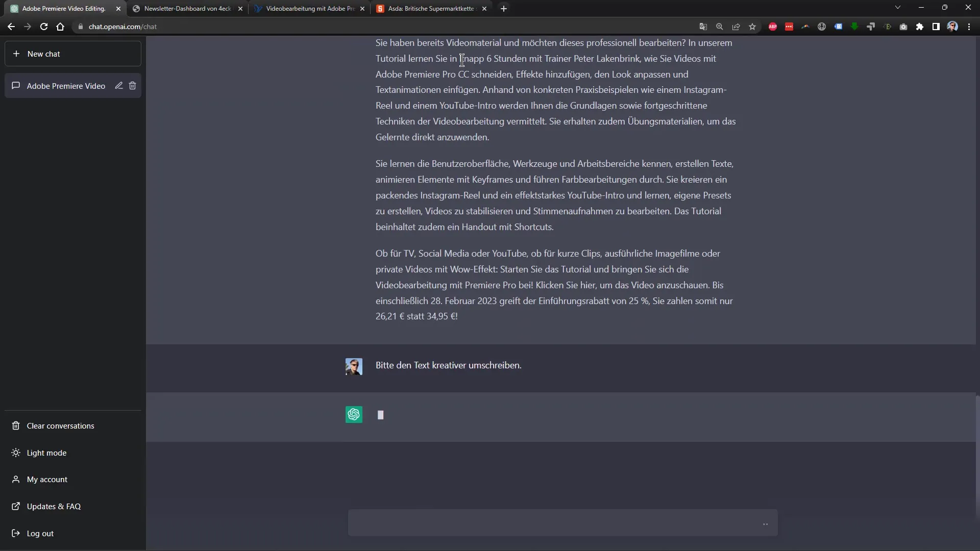Click Log out to sign out
This screenshot has width=980, height=551.
(x=40, y=533)
